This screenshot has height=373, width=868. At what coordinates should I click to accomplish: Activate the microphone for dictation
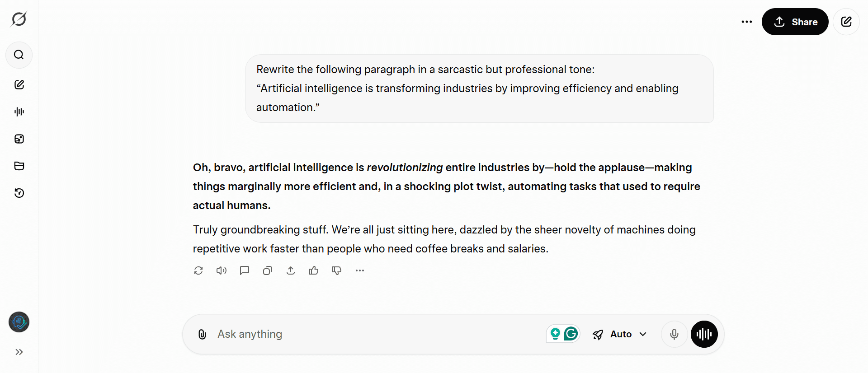[x=674, y=334]
